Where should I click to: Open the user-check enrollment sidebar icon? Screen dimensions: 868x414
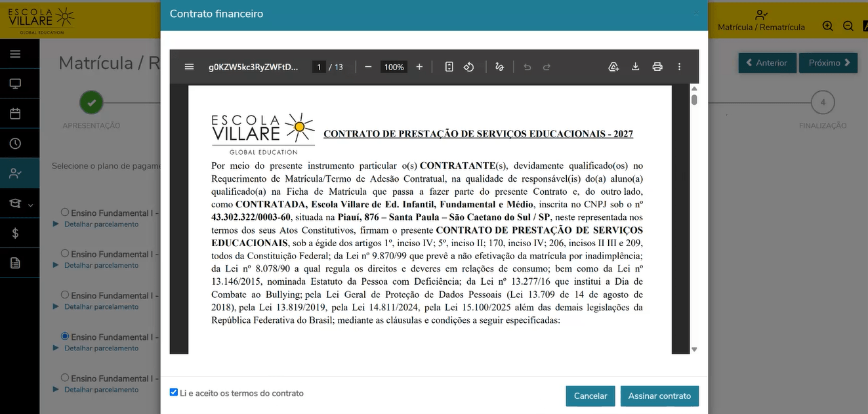(x=15, y=174)
